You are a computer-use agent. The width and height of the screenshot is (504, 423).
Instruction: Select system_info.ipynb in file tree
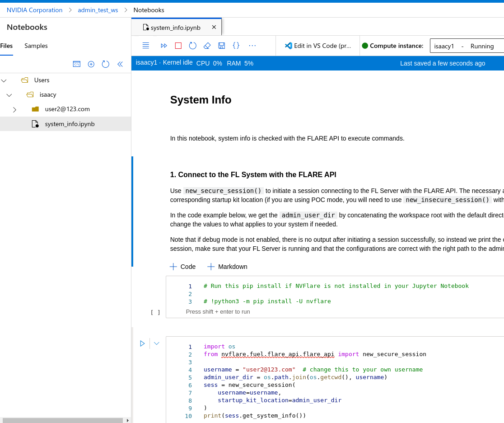pos(65,124)
